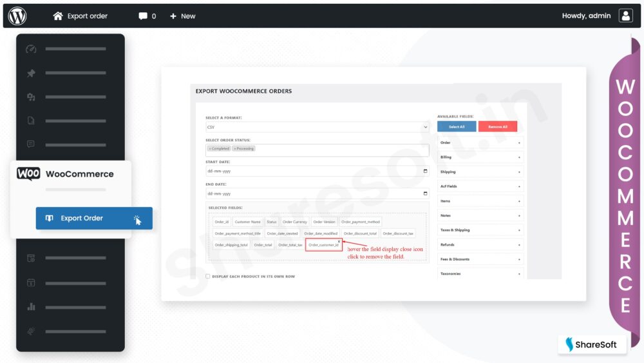Click the blue Select All button
The width and height of the screenshot is (644, 363).
tap(457, 126)
